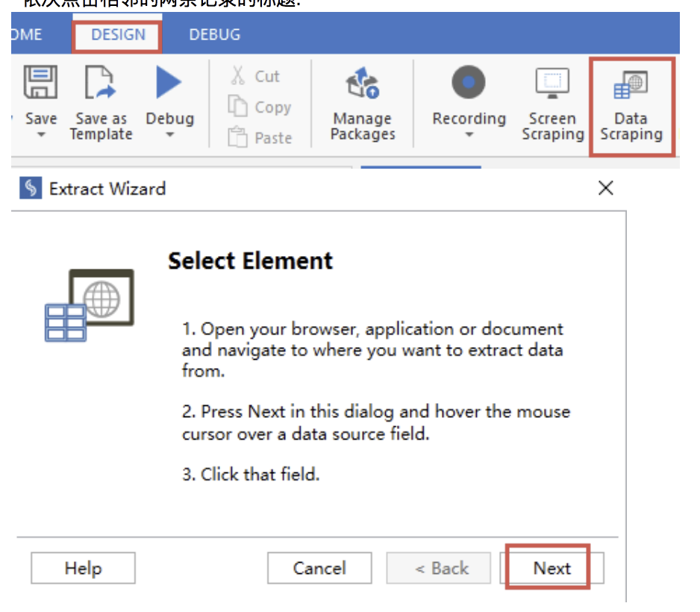Select Copy in the ribbon
Viewport: 700px width, 612px height.
(x=260, y=107)
